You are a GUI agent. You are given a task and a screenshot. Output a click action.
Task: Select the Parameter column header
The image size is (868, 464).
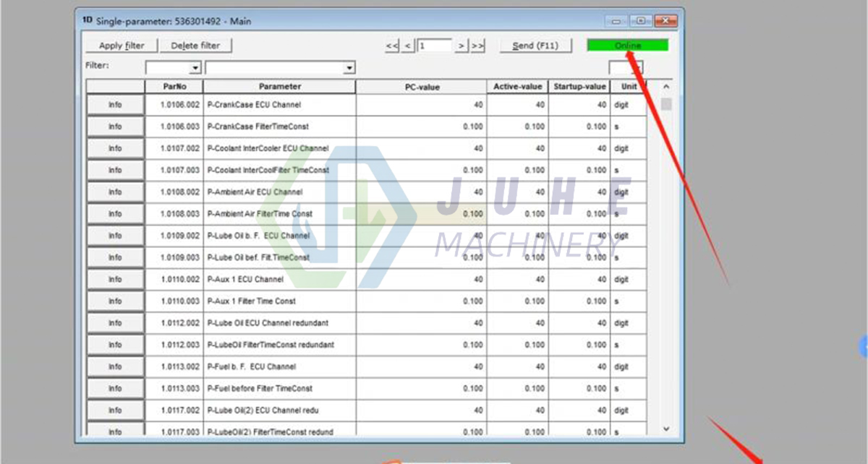[x=279, y=86]
